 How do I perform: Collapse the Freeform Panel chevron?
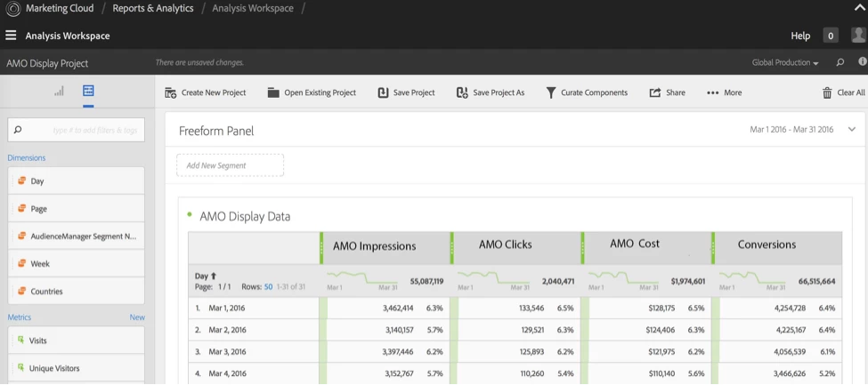tap(851, 130)
